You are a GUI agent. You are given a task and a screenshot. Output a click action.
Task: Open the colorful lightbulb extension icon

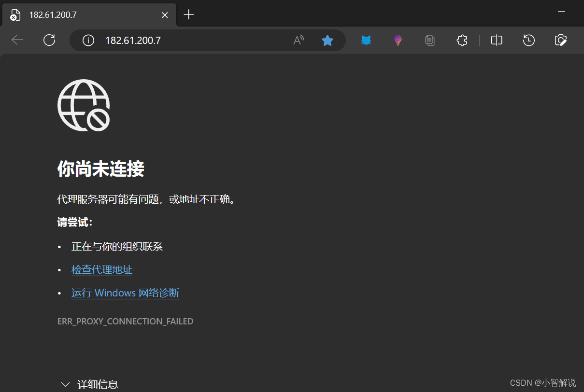tap(398, 41)
